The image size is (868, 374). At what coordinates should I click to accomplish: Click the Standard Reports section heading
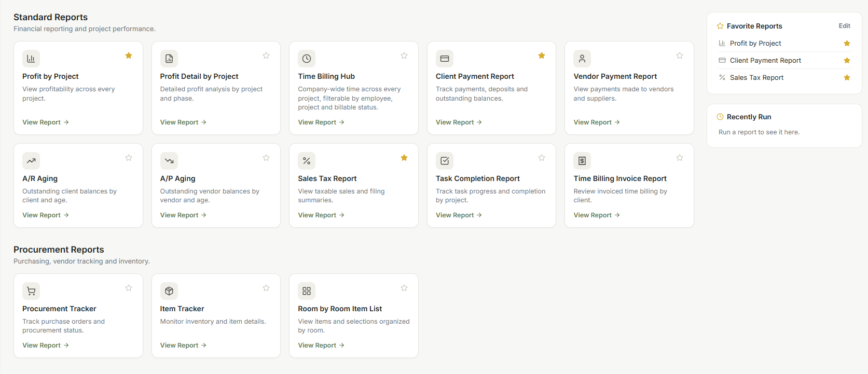pyautogui.click(x=50, y=17)
